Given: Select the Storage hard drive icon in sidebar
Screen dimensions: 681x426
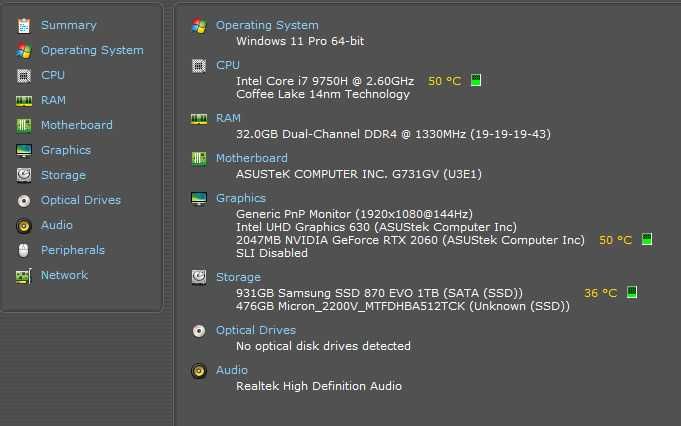Looking at the screenshot, I should pyautogui.click(x=24, y=175).
